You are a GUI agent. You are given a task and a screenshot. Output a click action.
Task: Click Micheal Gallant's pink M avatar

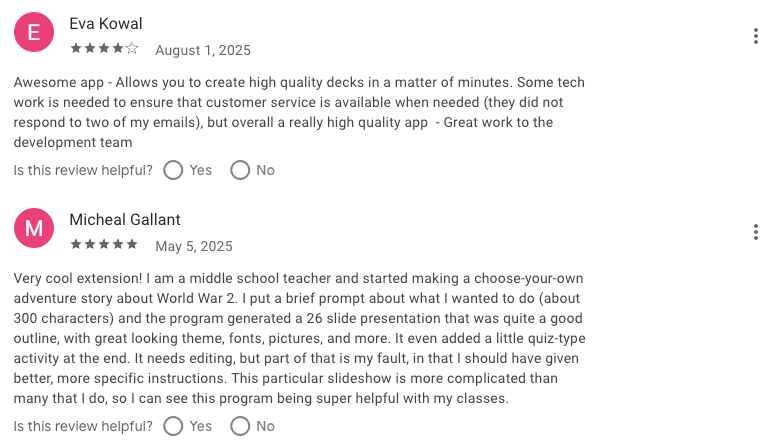[x=34, y=230]
